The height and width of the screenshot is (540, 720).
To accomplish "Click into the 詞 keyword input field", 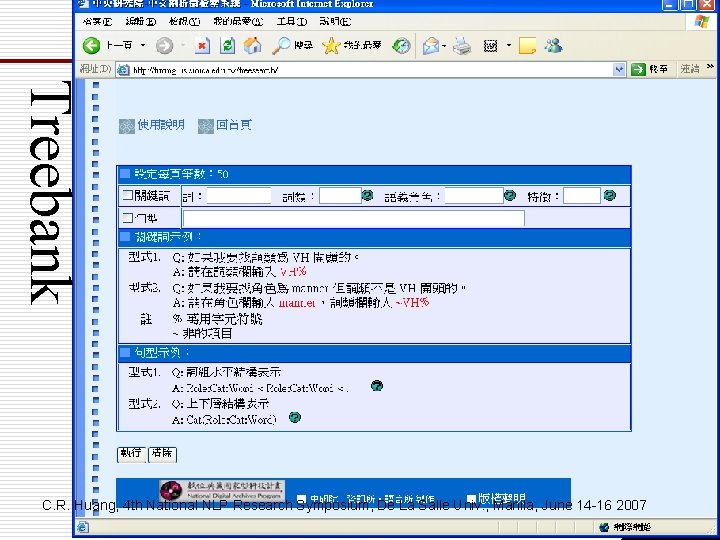I will tap(239, 196).
